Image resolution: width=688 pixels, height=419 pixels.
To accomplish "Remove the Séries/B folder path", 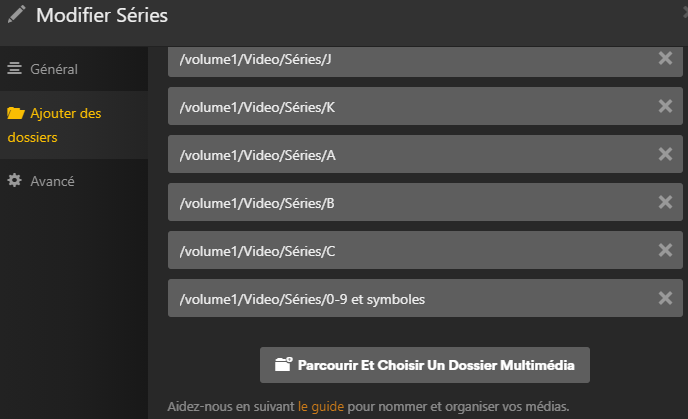I will 665,202.
